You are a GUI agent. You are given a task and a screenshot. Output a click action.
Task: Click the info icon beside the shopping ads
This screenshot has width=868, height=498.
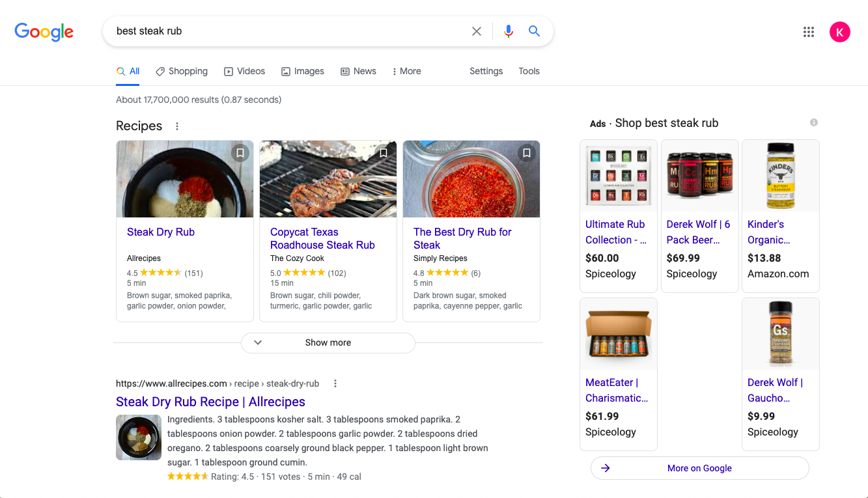coord(814,122)
